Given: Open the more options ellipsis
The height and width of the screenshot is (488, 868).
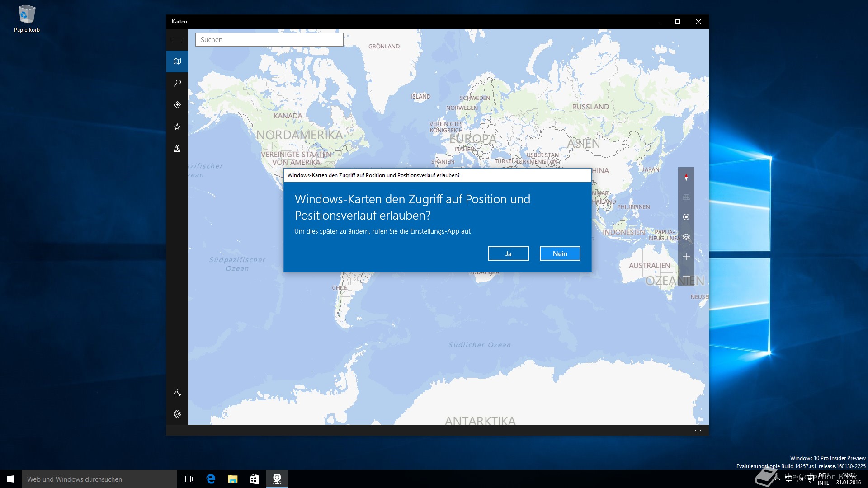Looking at the screenshot, I should [698, 431].
